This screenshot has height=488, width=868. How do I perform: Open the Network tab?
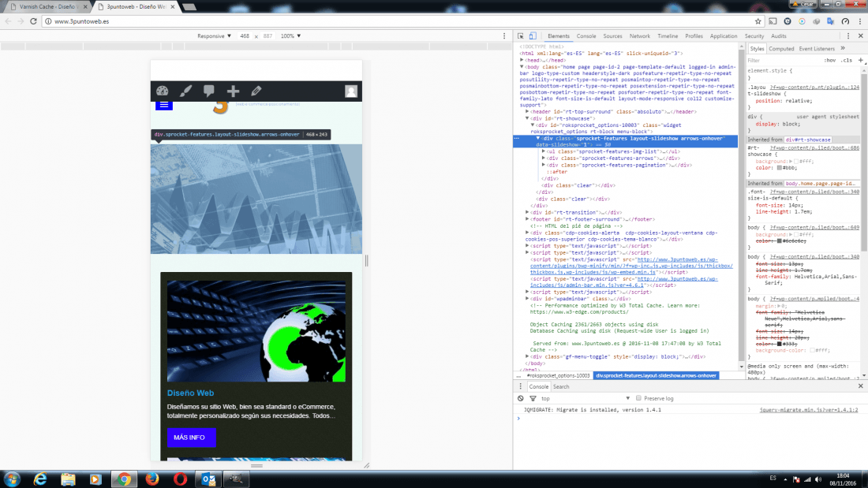639,36
